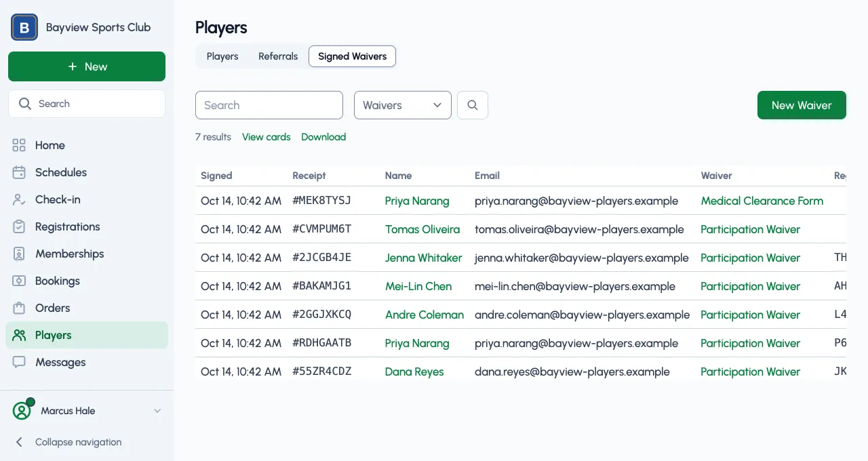Open Mei-Lin Chen's player profile link
The width and height of the screenshot is (868, 461).
(418, 286)
